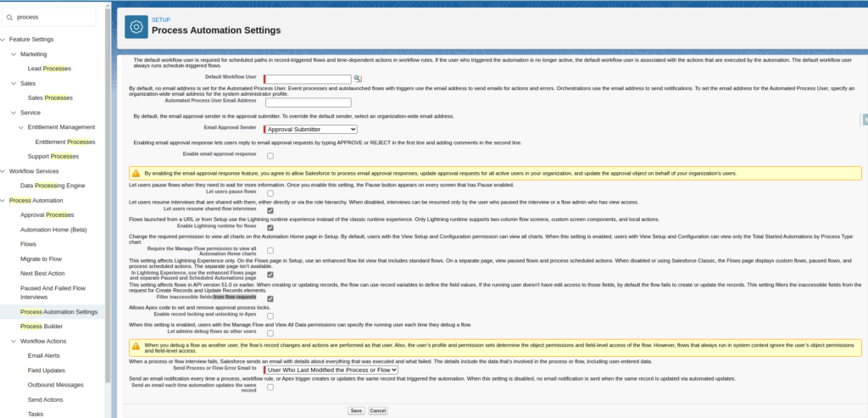Image resolution: width=868 pixels, height=418 pixels.
Task: Go to Process Builder in sidebar
Action: tap(41, 326)
